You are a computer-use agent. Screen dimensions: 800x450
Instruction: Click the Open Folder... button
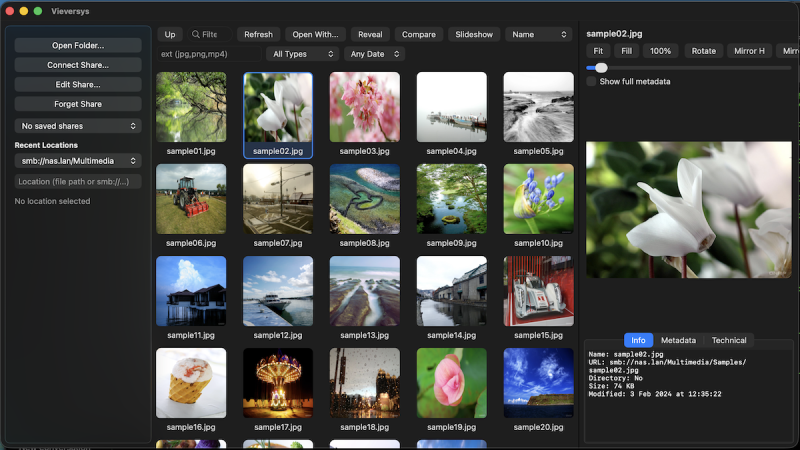tap(78, 45)
